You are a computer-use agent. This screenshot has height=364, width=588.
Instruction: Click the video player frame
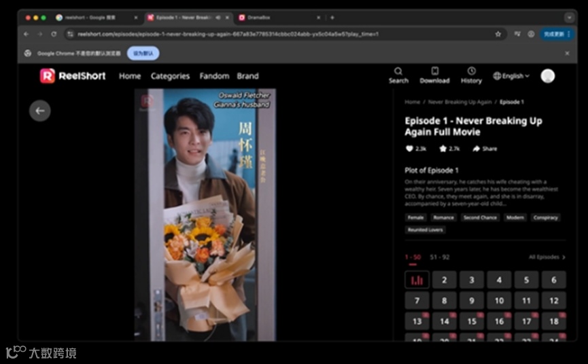click(205, 215)
